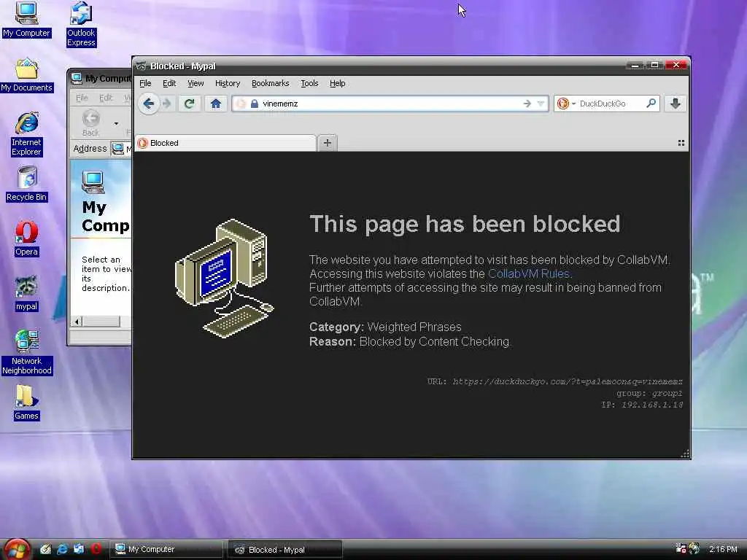Open Back dropdown arrow in My Computer window
The height and width of the screenshot is (560, 747).
pos(116,124)
